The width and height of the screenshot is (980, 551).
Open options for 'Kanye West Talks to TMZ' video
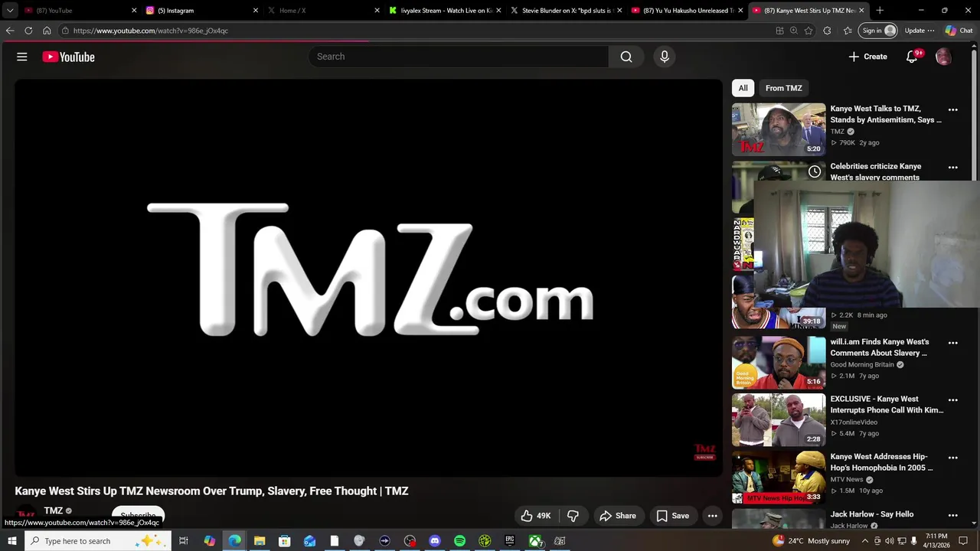[x=953, y=109]
